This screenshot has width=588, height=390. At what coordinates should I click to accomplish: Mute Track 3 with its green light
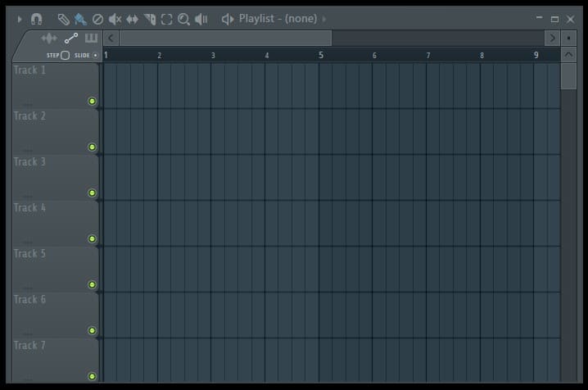coord(92,193)
